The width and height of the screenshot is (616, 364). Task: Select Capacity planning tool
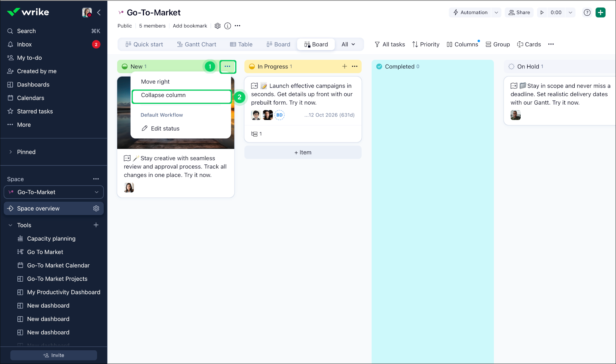click(51, 238)
